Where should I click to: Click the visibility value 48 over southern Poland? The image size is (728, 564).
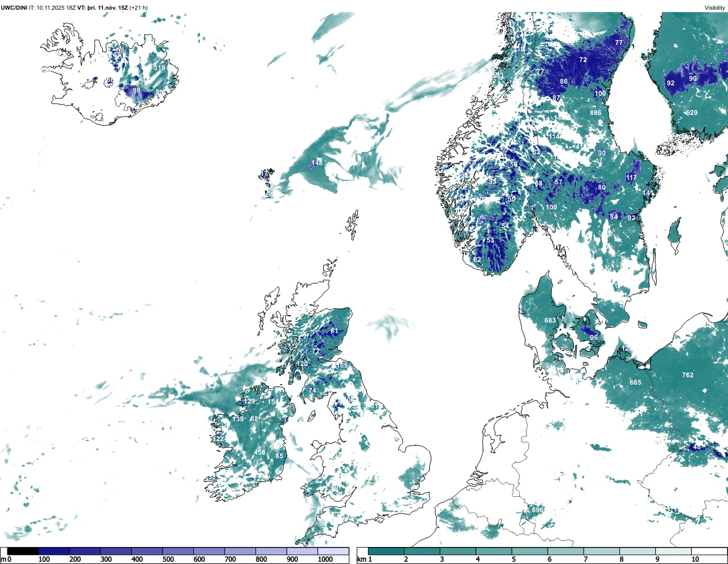pos(697,447)
